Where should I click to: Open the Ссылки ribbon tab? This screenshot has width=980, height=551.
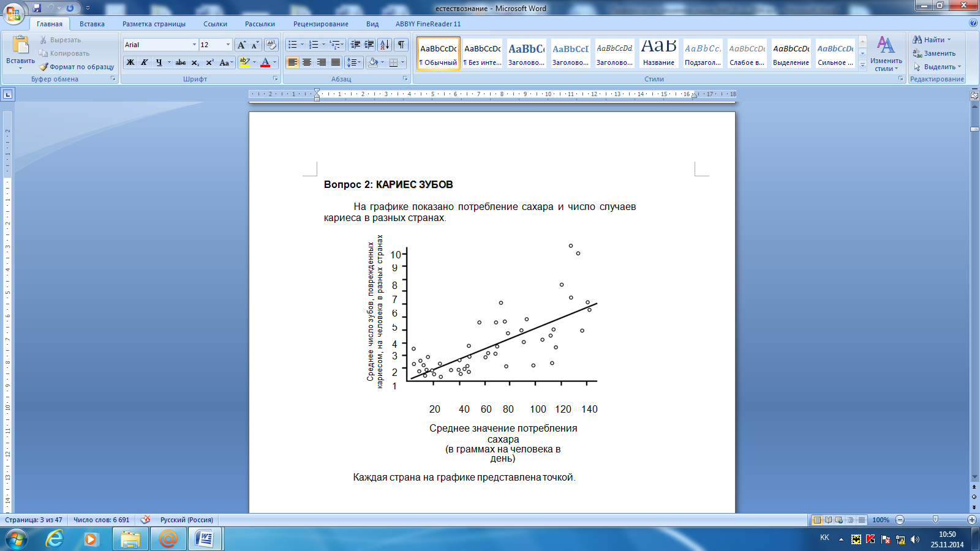coord(215,24)
